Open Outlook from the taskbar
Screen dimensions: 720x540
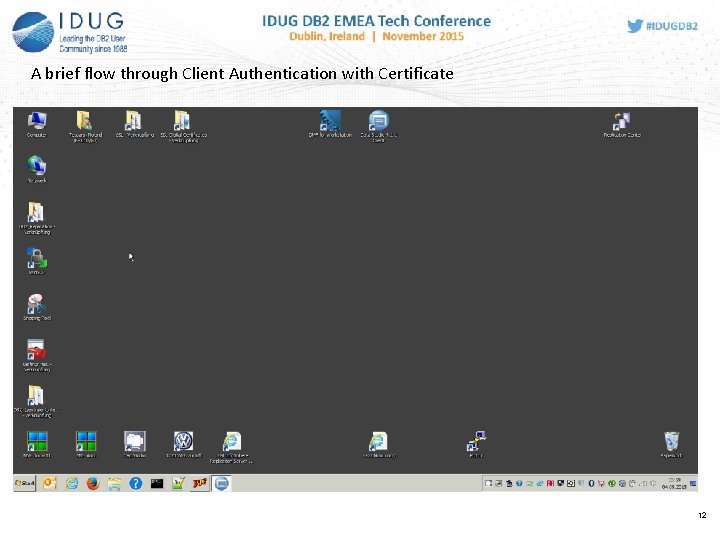click(49, 483)
